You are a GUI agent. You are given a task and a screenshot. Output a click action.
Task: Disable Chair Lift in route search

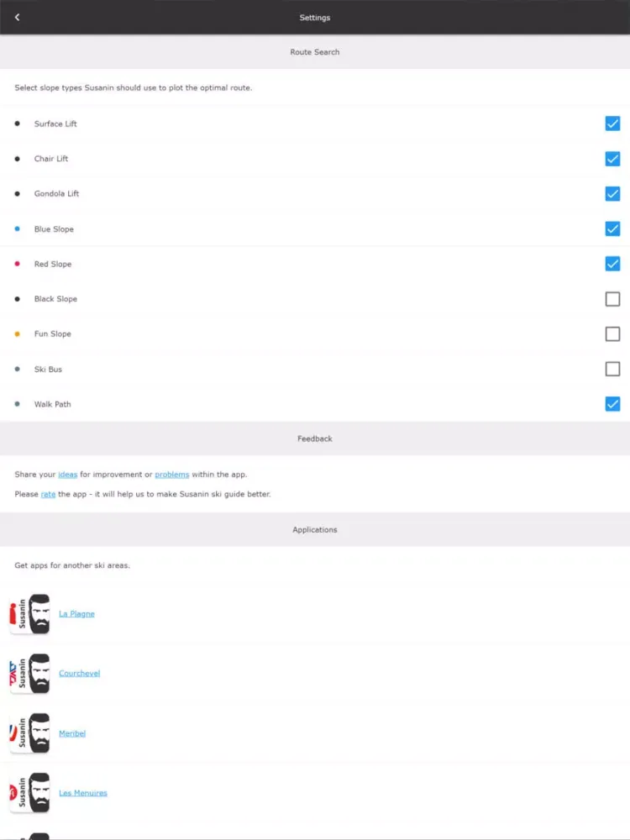click(x=612, y=159)
